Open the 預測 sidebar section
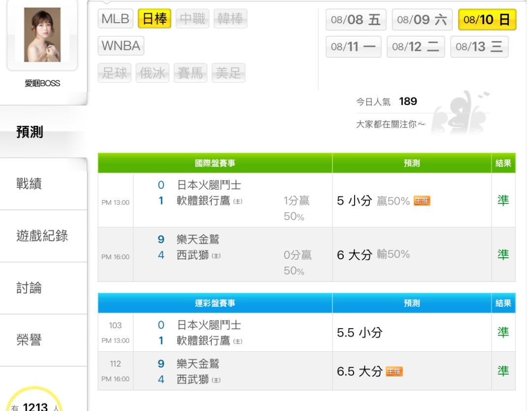Image resolution: width=532 pixels, height=411 pixels. [x=43, y=132]
